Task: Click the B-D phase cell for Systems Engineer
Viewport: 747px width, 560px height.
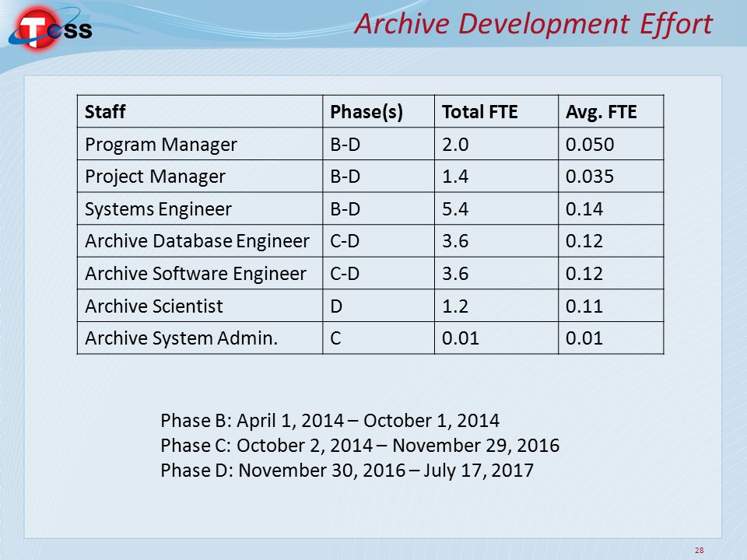Action: click(378, 208)
